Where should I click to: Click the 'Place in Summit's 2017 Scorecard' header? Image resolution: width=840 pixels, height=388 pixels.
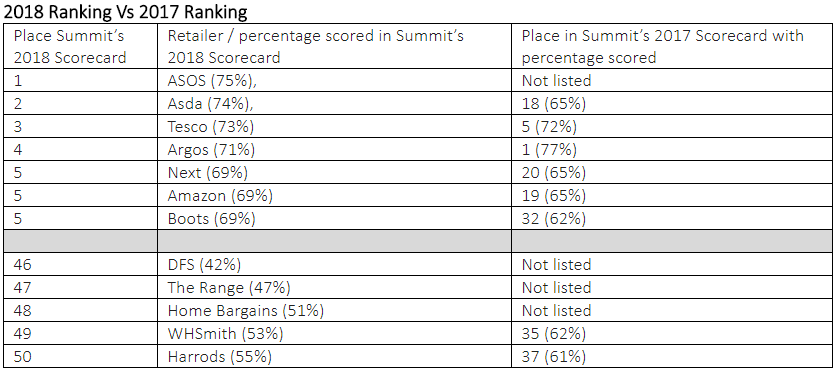pyautogui.click(x=672, y=46)
